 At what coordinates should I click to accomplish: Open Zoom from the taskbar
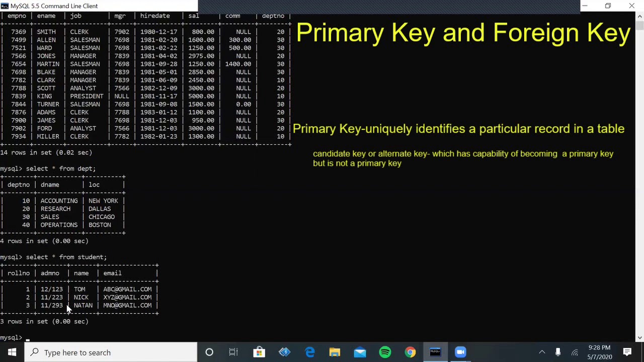(x=460, y=352)
